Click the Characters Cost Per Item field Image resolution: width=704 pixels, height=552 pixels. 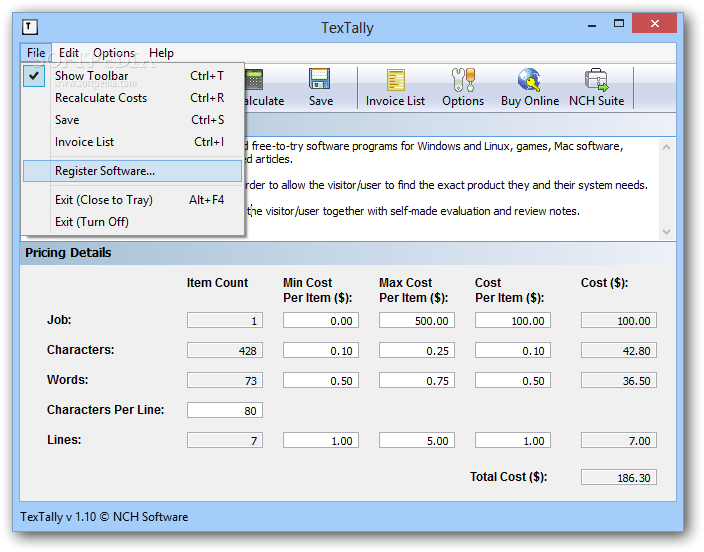pyautogui.click(x=513, y=351)
